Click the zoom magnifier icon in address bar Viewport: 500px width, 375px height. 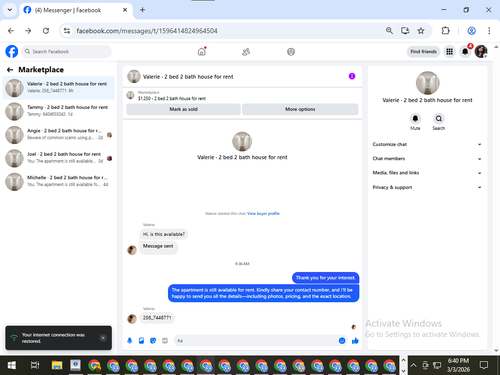click(389, 31)
